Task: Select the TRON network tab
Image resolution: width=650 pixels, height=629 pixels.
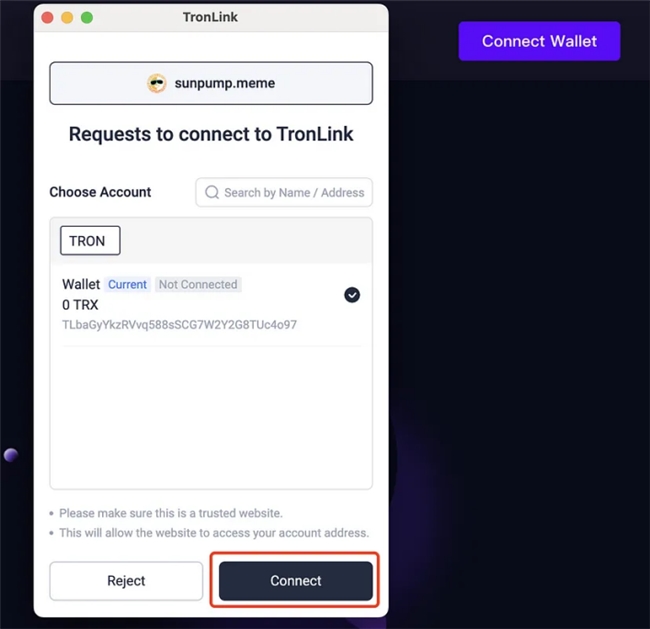Action: 90,240
